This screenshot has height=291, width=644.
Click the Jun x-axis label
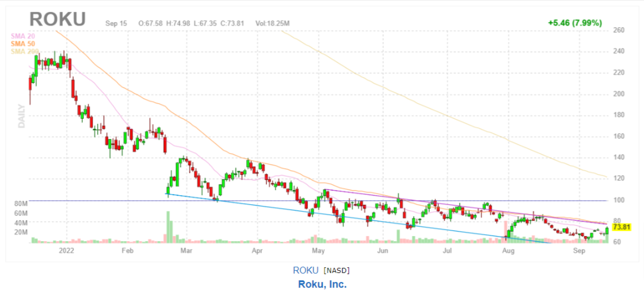pyautogui.click(x=382, y=250)
